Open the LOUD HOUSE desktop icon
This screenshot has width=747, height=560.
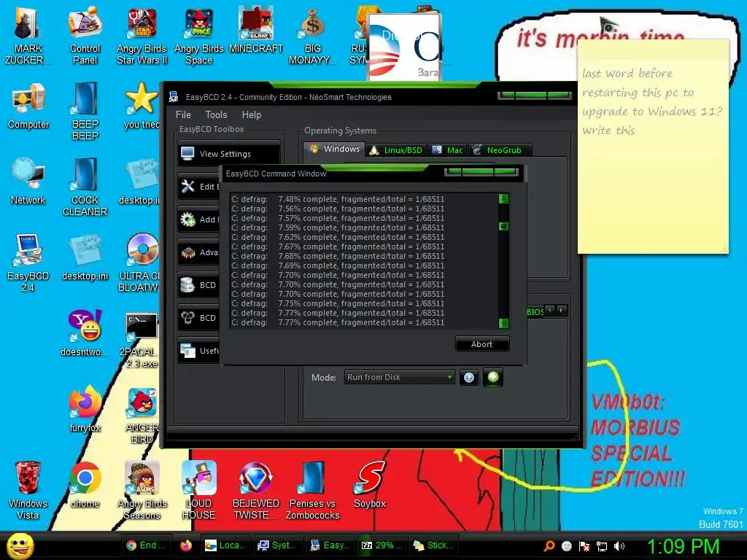click(x=198, y=491)
